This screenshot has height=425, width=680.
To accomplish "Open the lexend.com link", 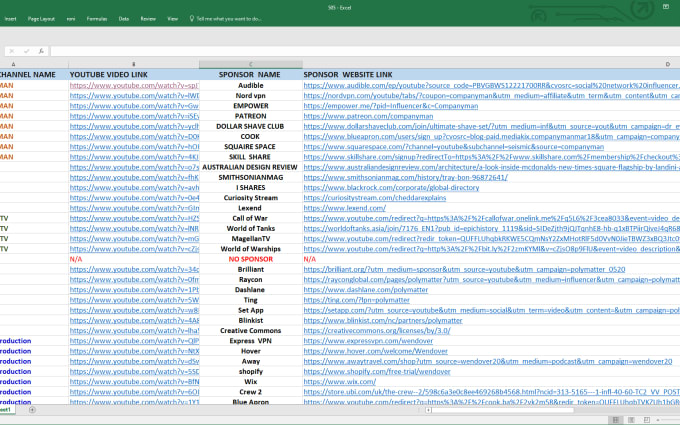I will coord(345,208).
